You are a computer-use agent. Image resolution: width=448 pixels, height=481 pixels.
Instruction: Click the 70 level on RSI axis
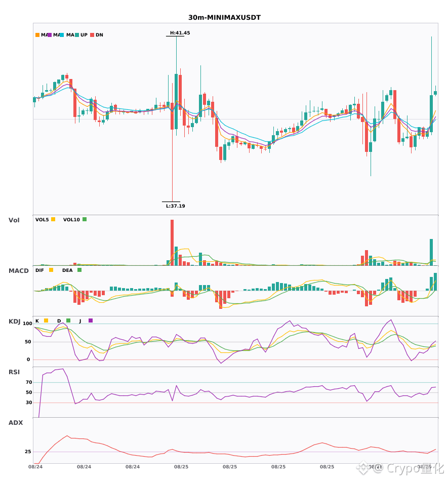pos(29,382)
